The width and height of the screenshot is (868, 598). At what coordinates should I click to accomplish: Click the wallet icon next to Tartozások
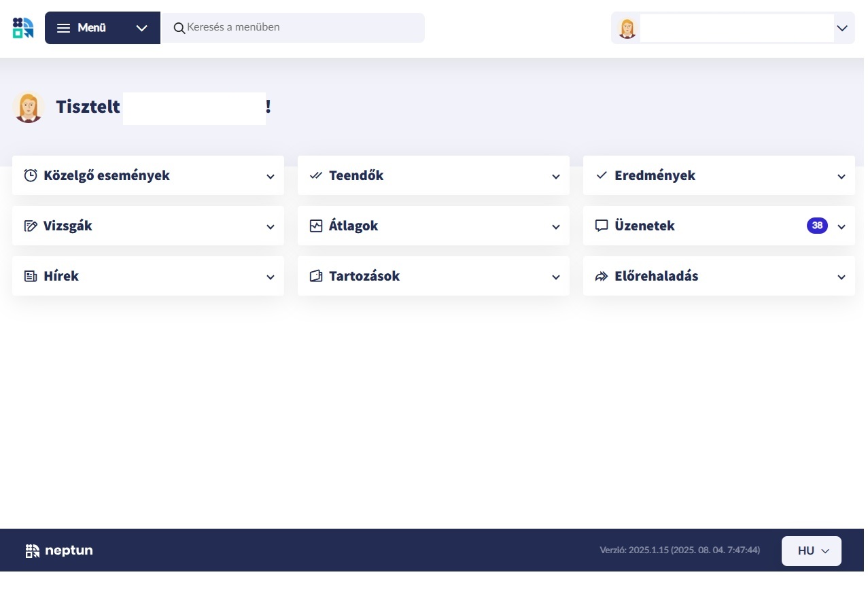(316, 277)
